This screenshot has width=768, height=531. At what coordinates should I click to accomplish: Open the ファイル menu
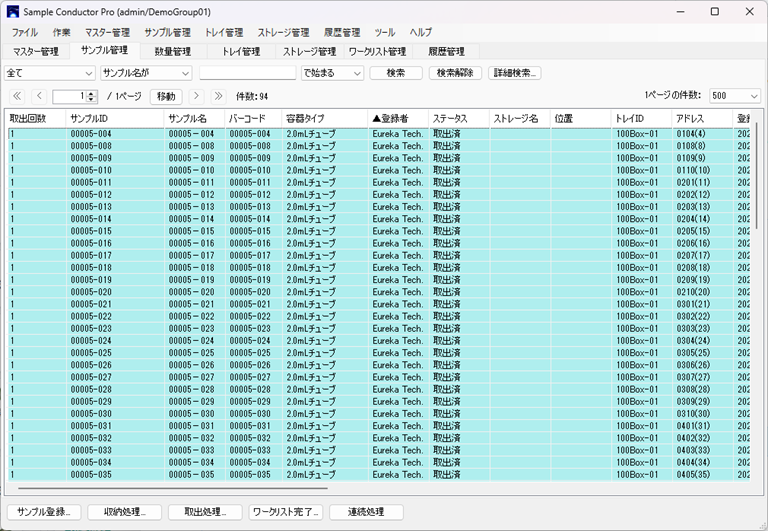(26, 33)
